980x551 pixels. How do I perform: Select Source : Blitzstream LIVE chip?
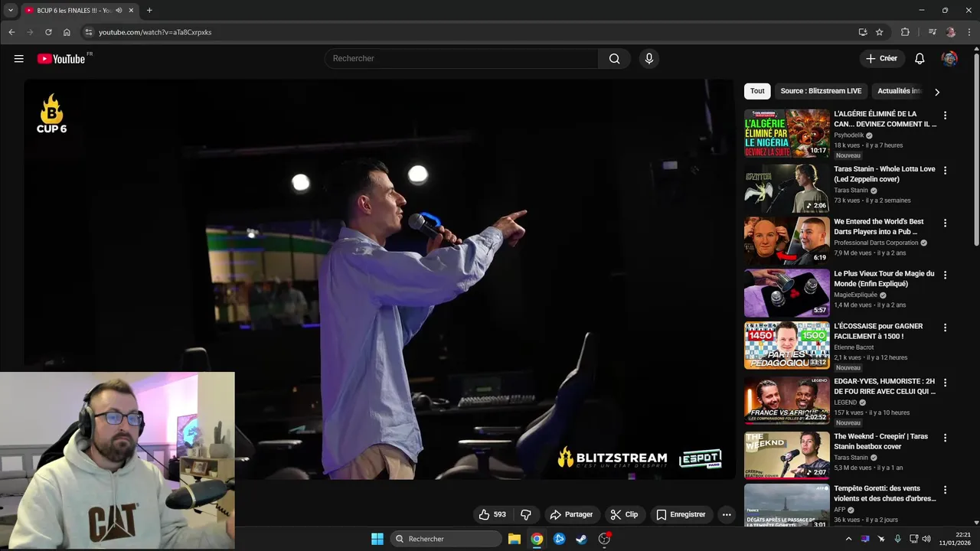(821, 91)
